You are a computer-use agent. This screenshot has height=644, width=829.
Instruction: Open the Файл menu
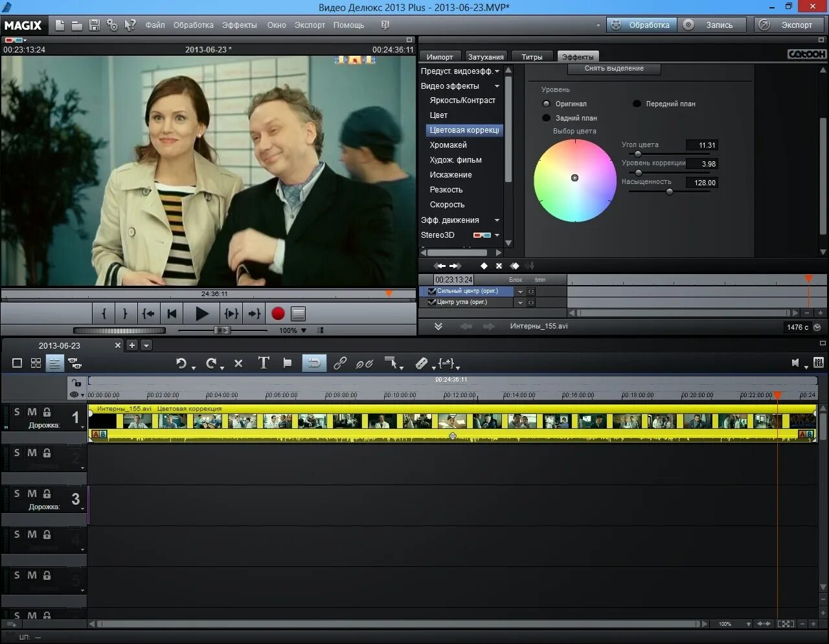pos(155,25)
